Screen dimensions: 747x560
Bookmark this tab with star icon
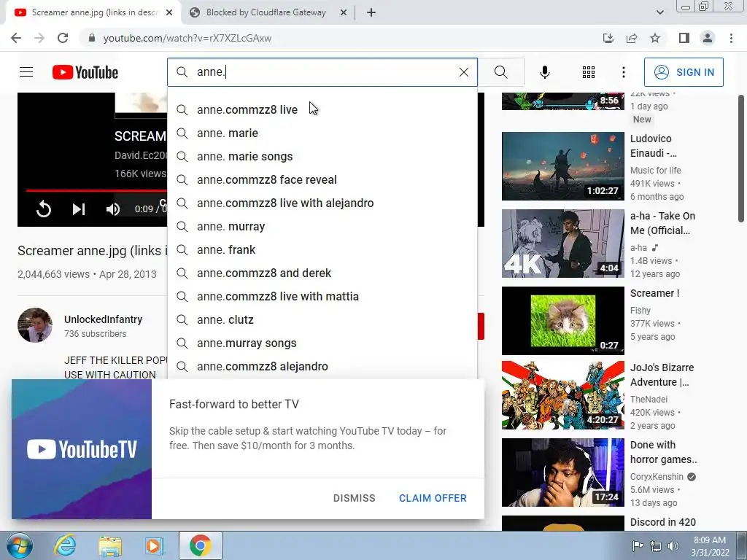click(655, 38)
